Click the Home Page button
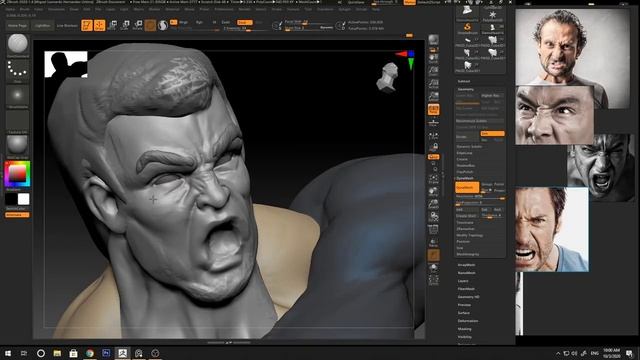640x360 pixels. [17, 25]
